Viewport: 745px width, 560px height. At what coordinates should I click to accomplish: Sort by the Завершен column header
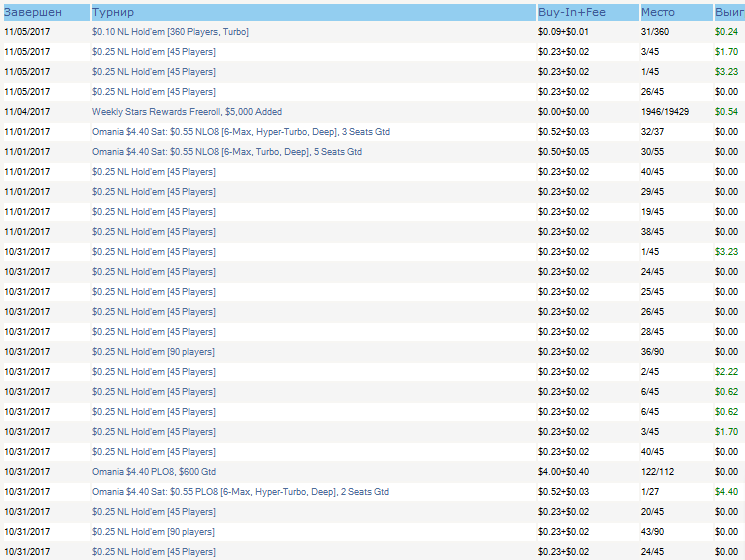47,12
